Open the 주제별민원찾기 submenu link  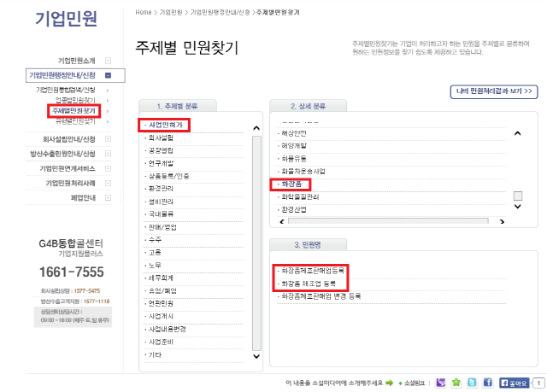tap(74, 111)
